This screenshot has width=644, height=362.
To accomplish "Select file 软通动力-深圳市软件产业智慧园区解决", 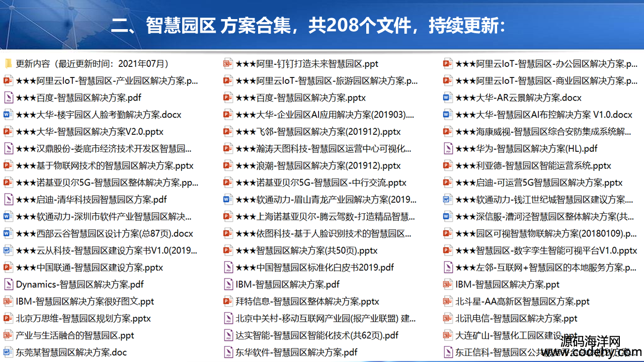I will click(98, 217).
